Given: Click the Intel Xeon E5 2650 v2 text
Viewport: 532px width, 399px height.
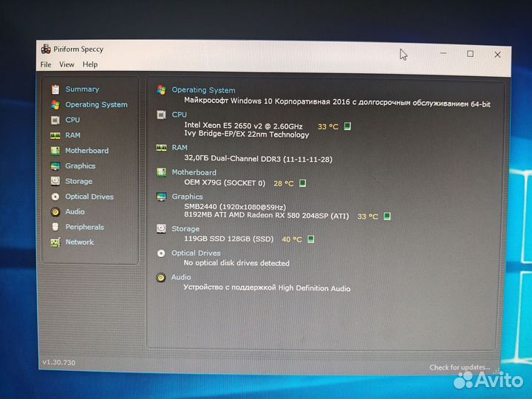Looking at the screenshot, I should pos(243,126).
